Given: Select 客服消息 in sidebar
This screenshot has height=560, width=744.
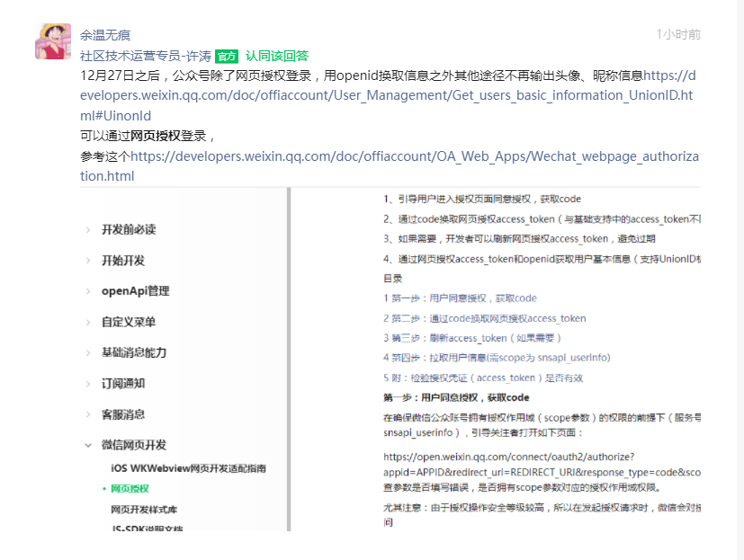Looking at the screenshot, I should coord(123,414).
